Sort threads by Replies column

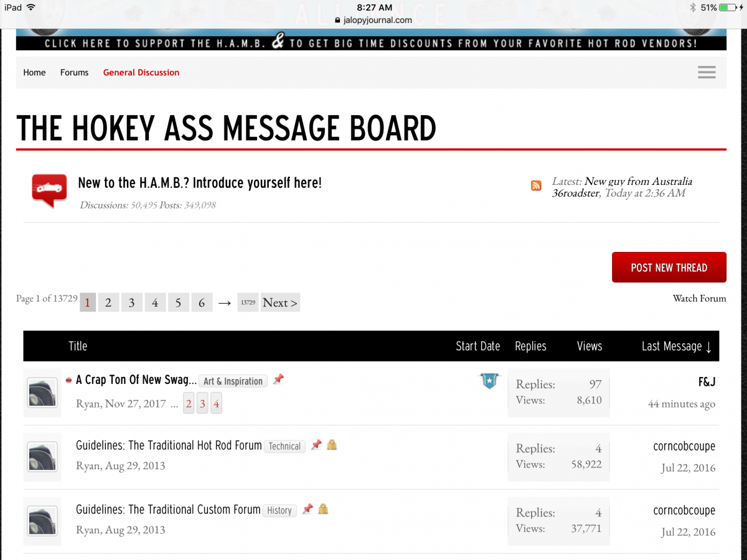point(530,346)
